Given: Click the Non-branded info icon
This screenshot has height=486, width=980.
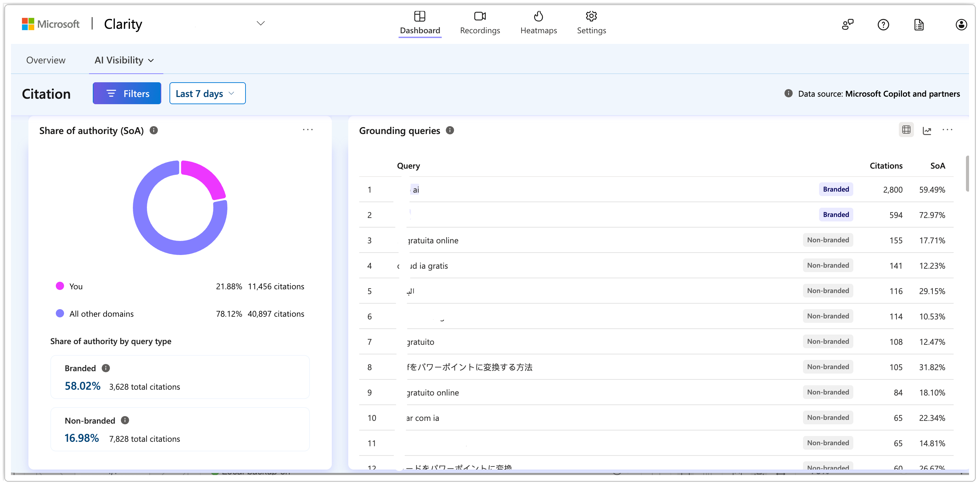Looking at the screenshot, I should pos(125,420).
